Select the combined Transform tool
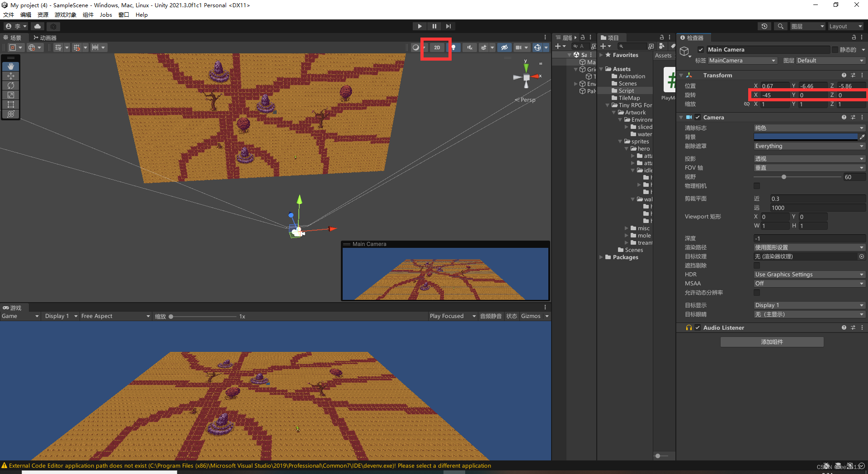 [11, 114]
